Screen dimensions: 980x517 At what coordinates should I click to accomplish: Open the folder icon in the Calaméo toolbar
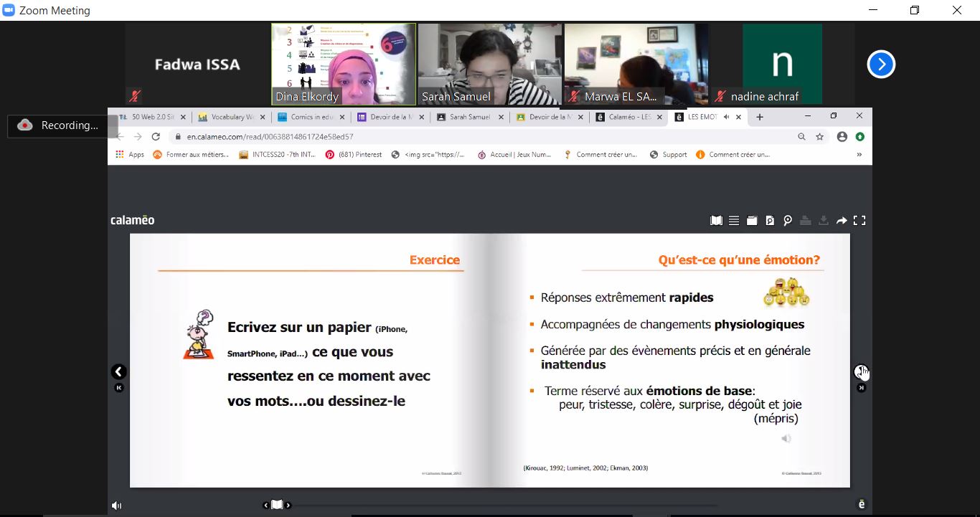752,221
